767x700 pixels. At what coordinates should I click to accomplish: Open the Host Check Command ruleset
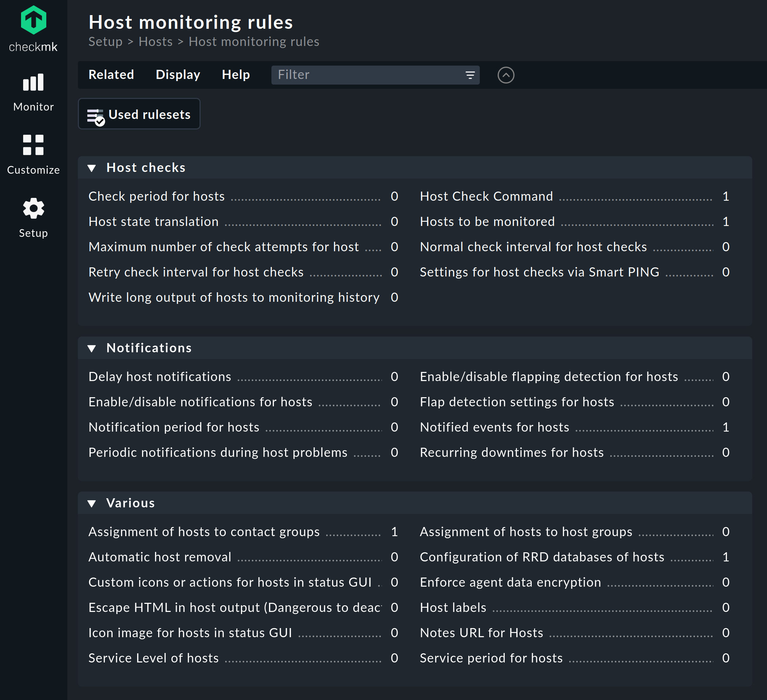pyautogui.click(x=486, y=196)
